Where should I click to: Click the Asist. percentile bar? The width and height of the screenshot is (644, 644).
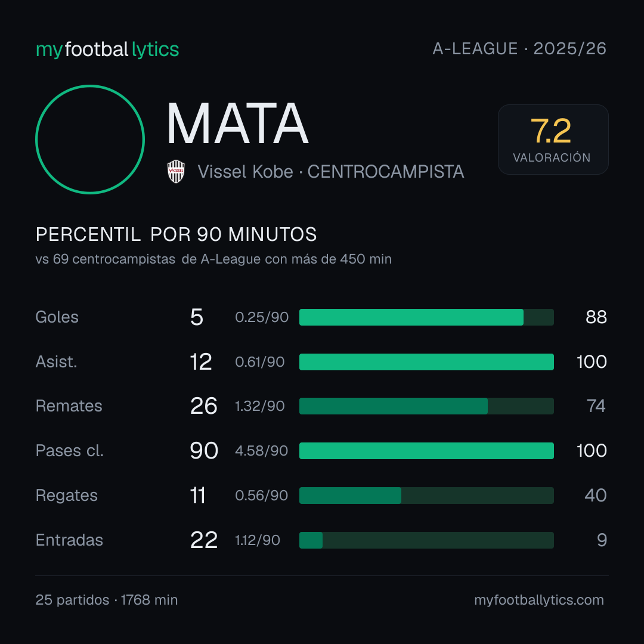[x=426, y=362]
